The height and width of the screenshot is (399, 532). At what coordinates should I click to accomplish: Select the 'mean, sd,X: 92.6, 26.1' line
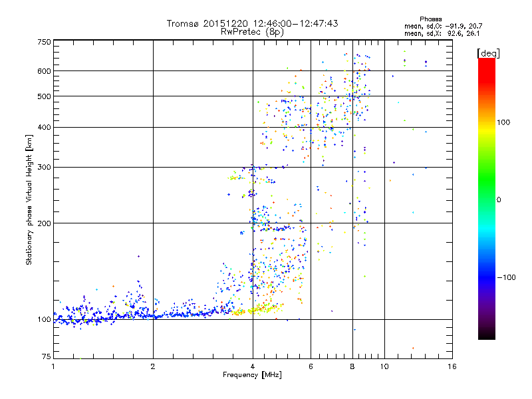442,33
